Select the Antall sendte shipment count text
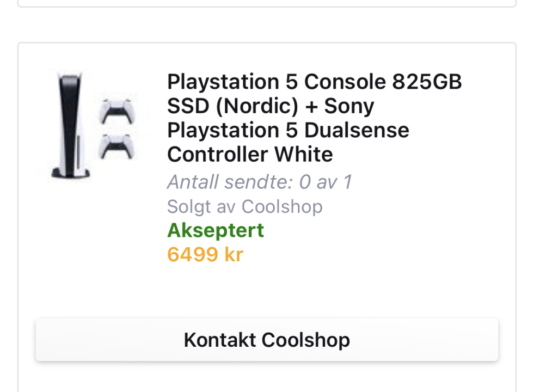The image size is (534, 392). [259, 182]
